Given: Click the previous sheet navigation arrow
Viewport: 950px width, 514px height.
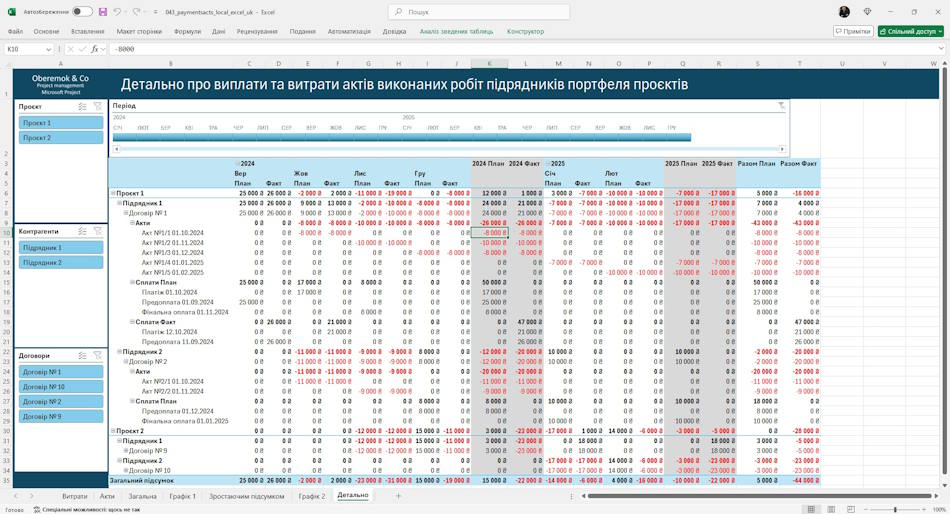Looking at the screenshot, I should point(16,496).
